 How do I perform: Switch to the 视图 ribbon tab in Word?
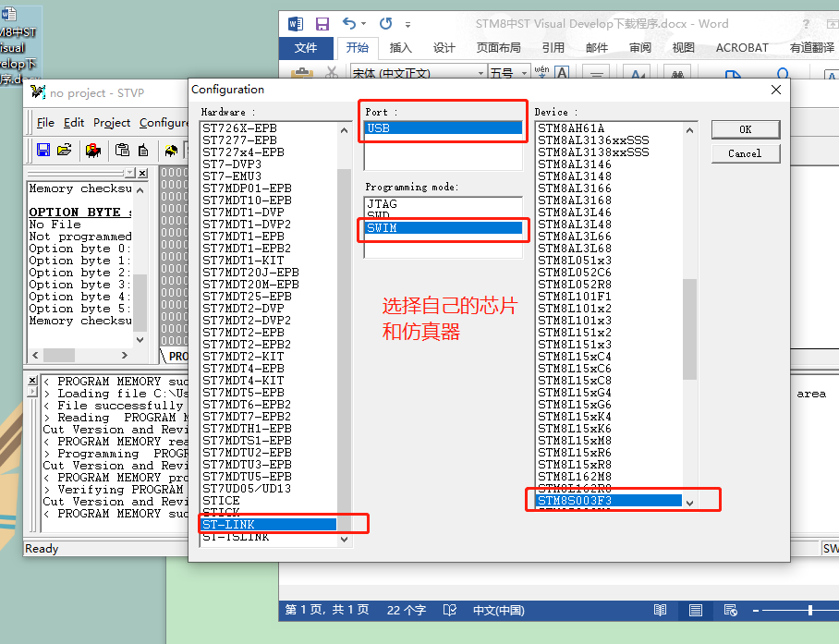(x=683, y=48)
